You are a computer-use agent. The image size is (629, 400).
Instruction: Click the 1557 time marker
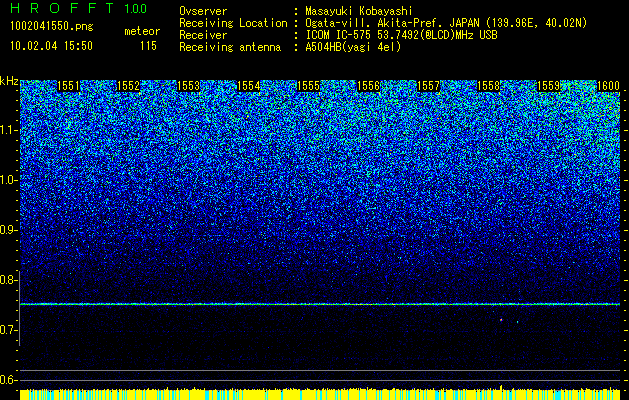(x=428, y=86)
